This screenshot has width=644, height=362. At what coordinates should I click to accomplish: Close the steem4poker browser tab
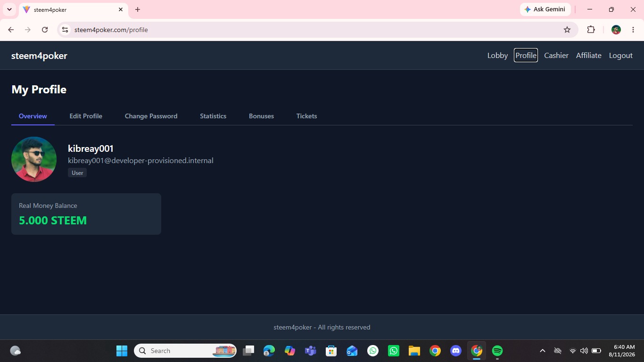pyautogui.click(x=121, y=9)
